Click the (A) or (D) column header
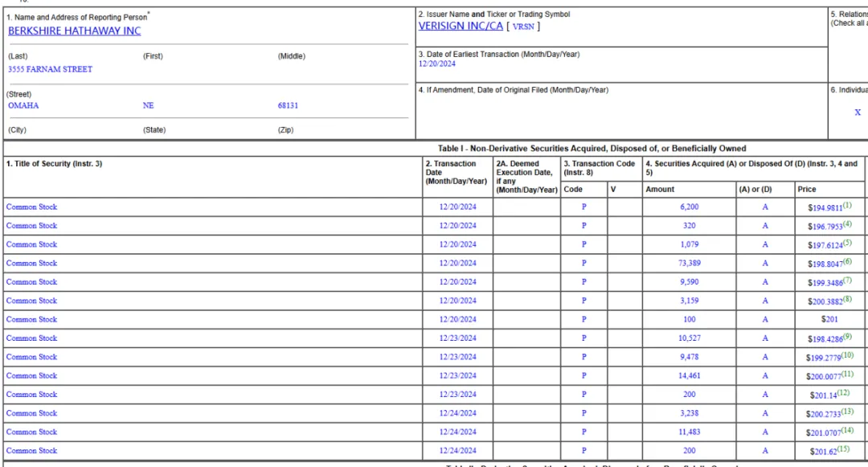Image resolution: width=868 pixels, height=467 pixels. click(x=755, y=189)
